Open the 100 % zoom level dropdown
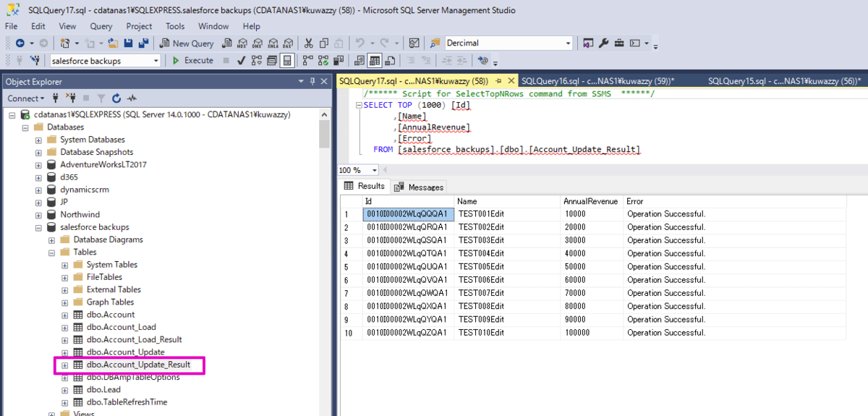This screenshot has height=416, width=868. tap(374, 170)
